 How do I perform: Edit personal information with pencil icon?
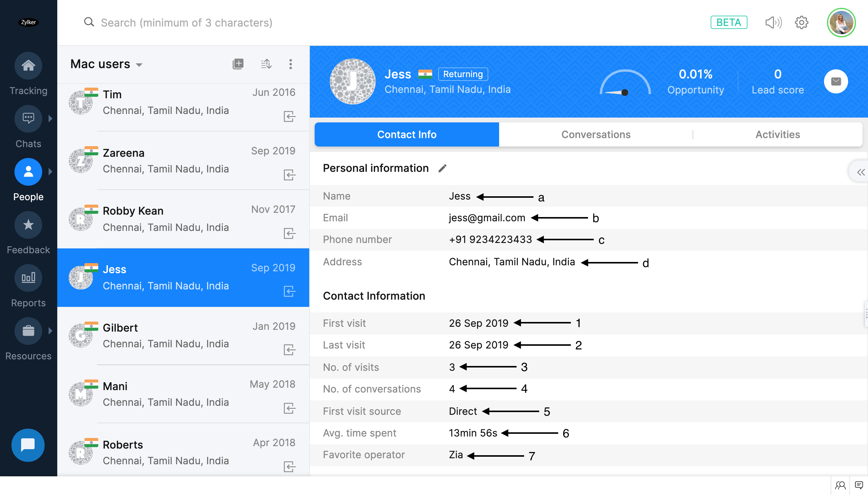coord(442,168)
